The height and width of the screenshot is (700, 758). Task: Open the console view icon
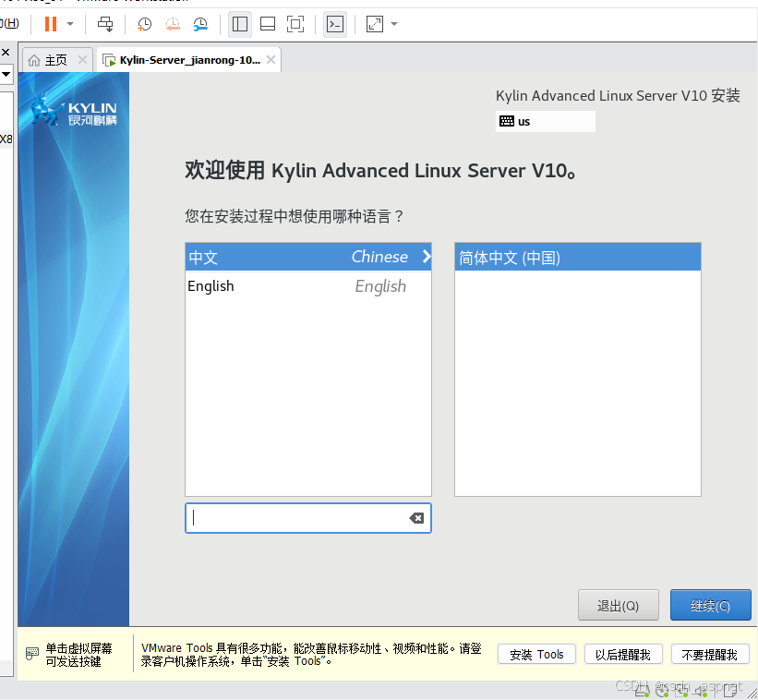click(x=335, y=24)
